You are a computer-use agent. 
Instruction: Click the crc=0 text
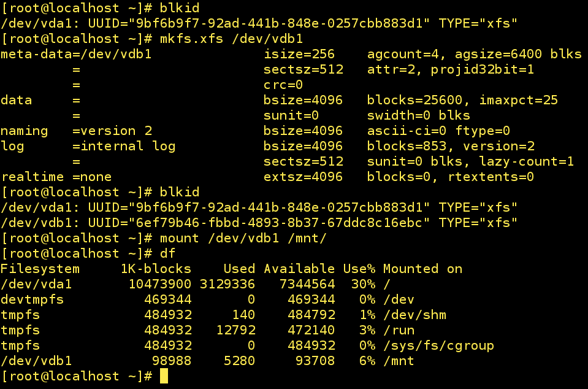pos(283,85)
